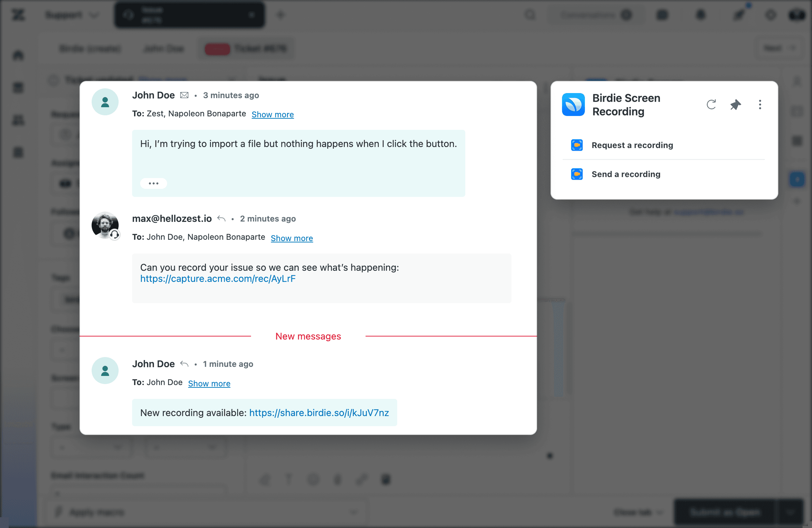The height and width of the screenshot is (528, 812).
Task: Open the Support product dropdown
Action: point(72,15)
